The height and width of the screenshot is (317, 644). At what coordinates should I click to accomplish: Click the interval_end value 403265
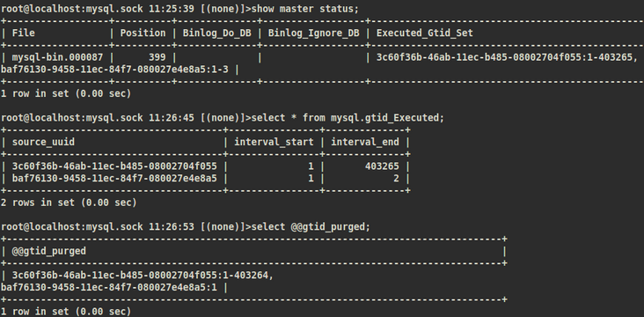pyautogui.click(x=382, y=166)
